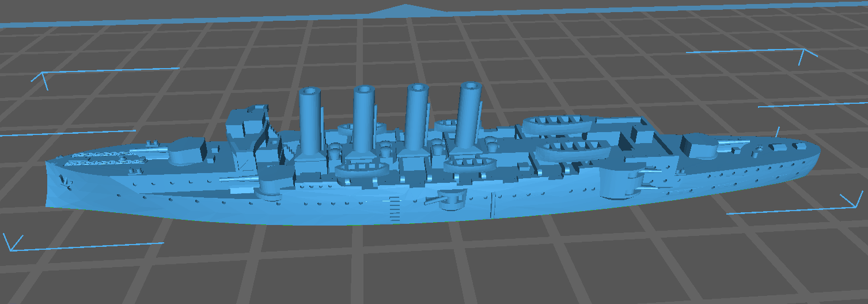
Task: Select the main gun turret near the tapered end
Action: pyautogui.click(x=698, y=145)
